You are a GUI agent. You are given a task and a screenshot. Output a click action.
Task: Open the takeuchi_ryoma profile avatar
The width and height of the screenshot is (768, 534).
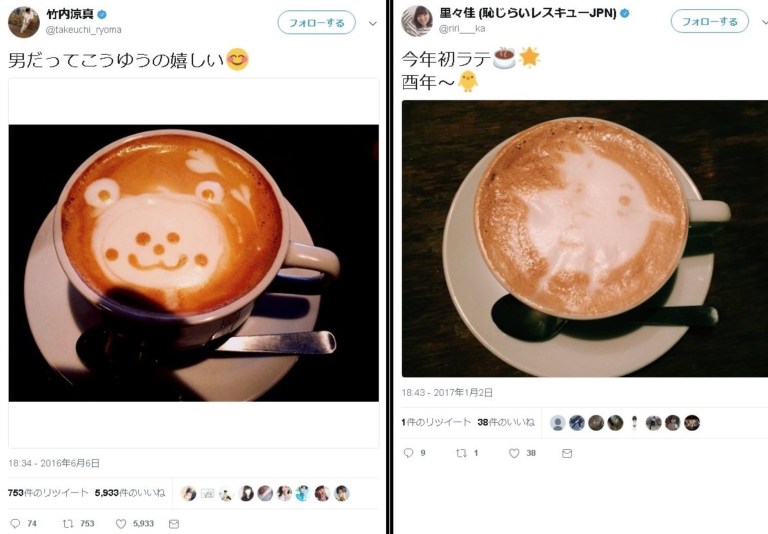click(x=24, y=22)
